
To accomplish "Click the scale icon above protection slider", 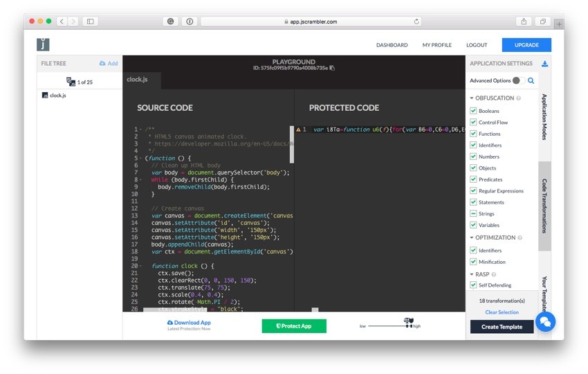I will pos(409,320).
